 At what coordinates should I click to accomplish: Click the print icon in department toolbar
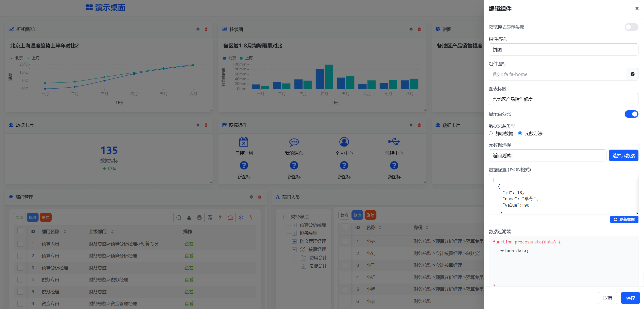[x=199, y=217]
